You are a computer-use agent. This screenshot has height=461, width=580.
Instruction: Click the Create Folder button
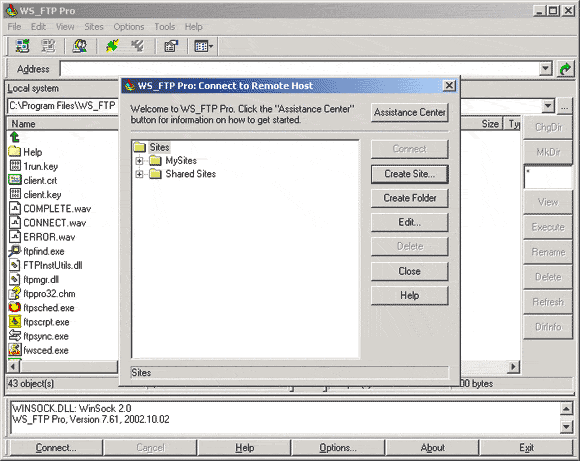pos(409,198)
